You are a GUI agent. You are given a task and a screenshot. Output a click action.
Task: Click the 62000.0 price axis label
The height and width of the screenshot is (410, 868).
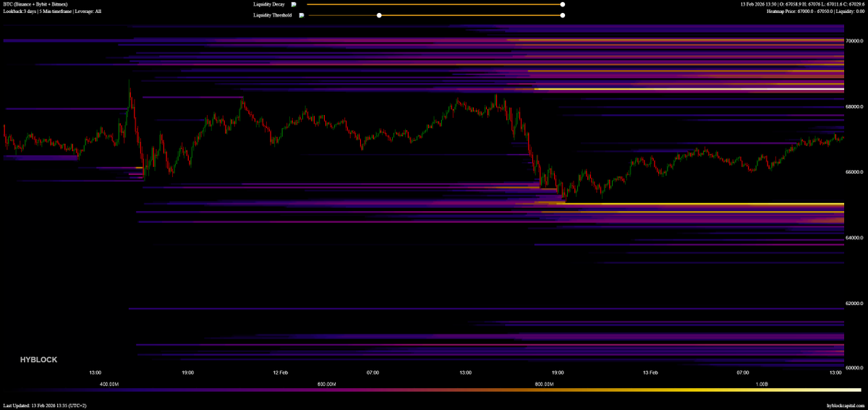coord(855,303)
